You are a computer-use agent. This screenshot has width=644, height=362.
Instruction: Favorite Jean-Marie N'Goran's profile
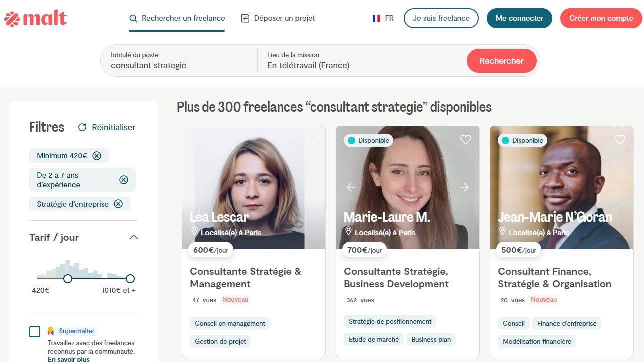click(x=619, y=139)
